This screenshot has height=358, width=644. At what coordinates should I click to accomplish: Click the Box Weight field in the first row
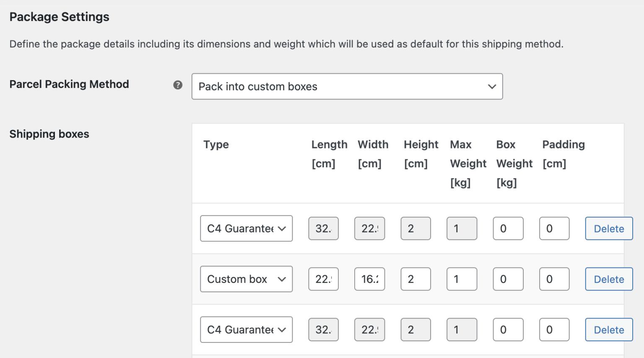508,228
